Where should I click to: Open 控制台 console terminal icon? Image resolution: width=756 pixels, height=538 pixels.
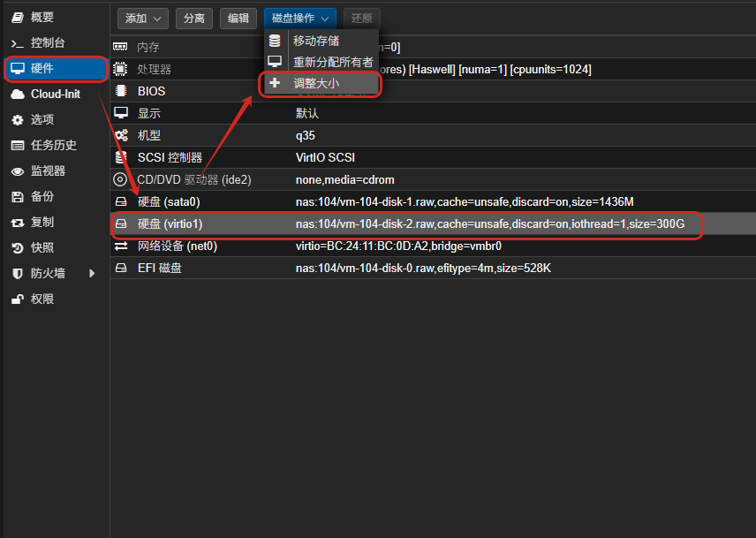(17, 42)
